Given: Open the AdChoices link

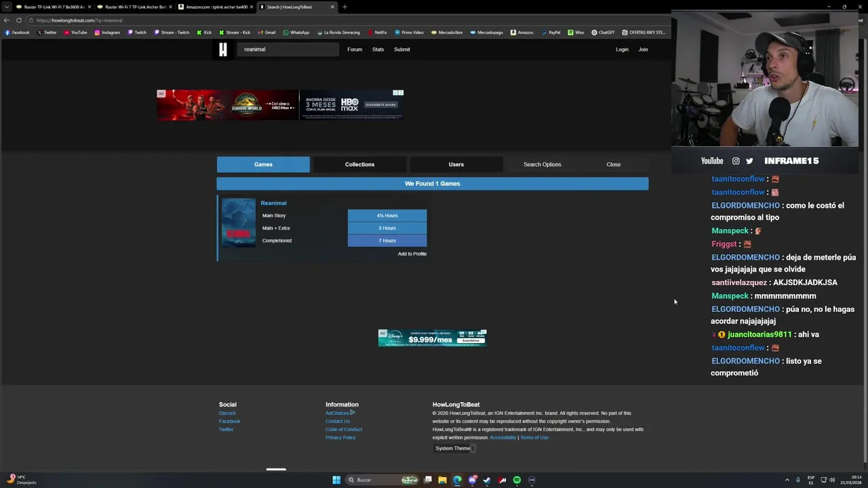Looking at the screenshot, I should [x=340, y=413].
